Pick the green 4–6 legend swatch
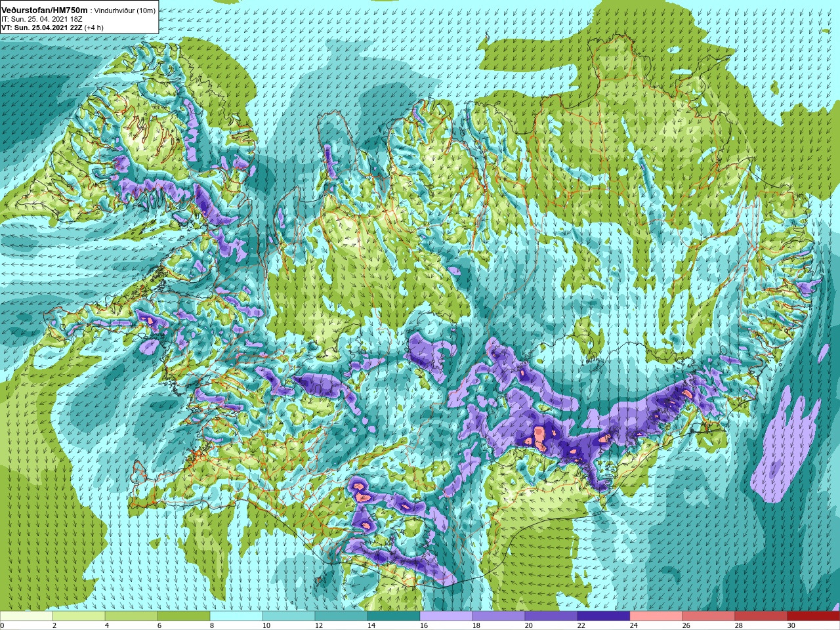 coord(131,616)
